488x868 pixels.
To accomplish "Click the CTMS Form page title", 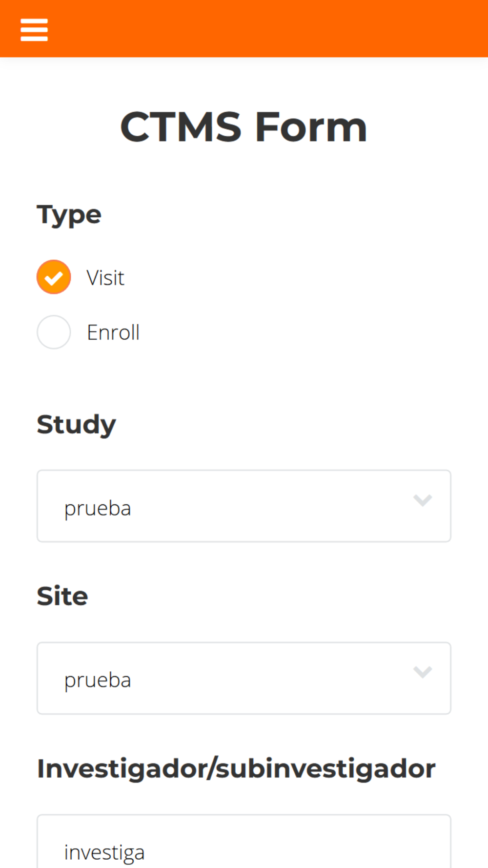I will pyautogui.click(x=244, y=127).
